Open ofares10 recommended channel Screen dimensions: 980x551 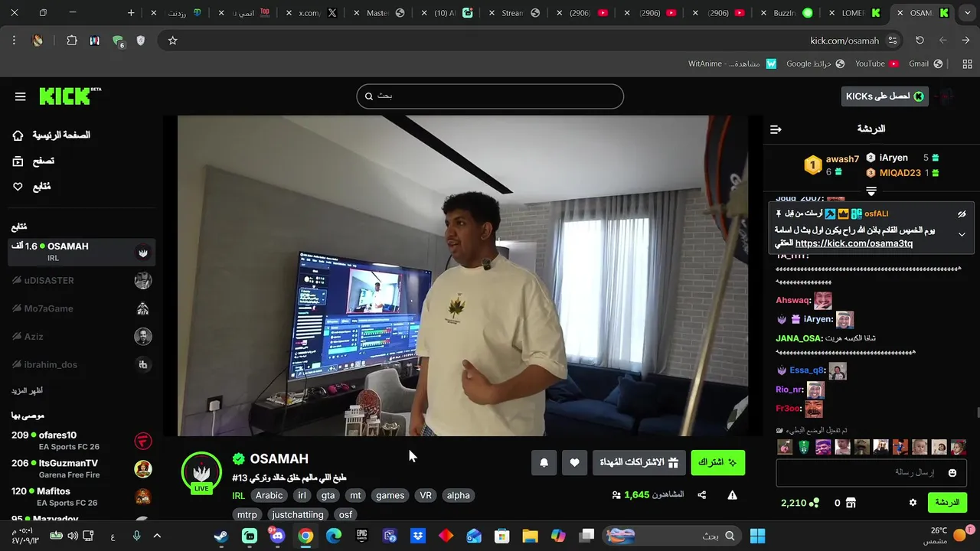(82, 441)
